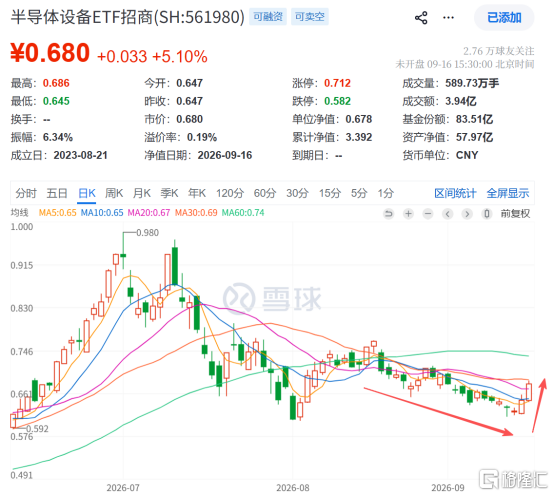Click the 成交量 value 589.73万手
Viewport: 554px width, 496px height.
click(x=472, y=83)
